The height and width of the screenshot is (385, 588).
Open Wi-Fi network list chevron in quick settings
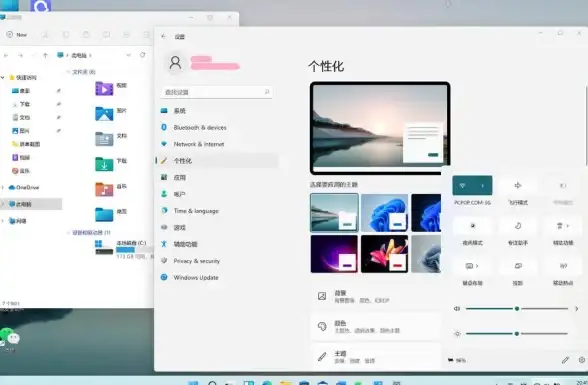tap(483, 186)
